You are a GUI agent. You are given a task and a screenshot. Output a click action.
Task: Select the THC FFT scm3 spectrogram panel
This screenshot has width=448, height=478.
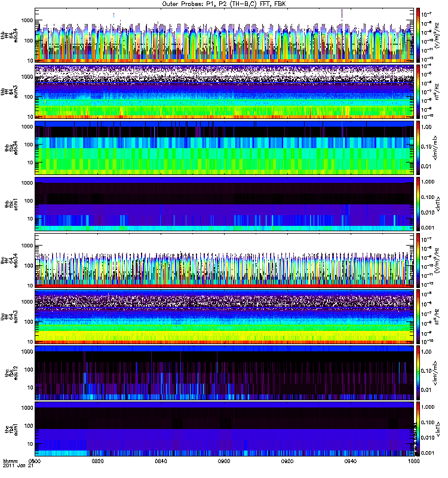point(224,315)
